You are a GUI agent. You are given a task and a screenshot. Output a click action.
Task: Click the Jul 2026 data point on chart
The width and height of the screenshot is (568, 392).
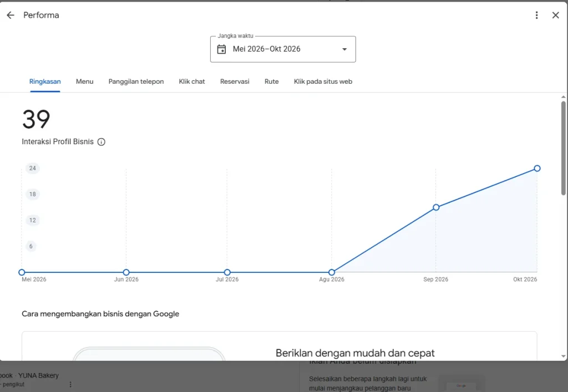click(x=227, y=272)
